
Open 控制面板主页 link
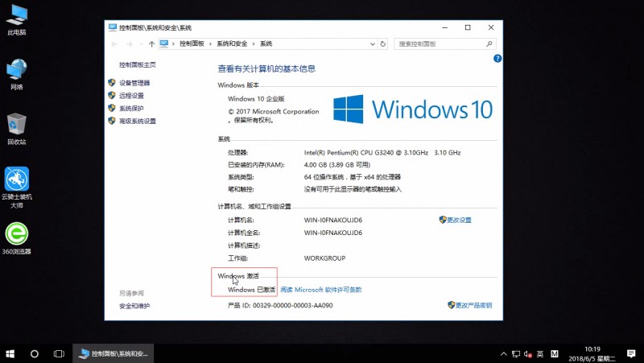coord(138,65)
